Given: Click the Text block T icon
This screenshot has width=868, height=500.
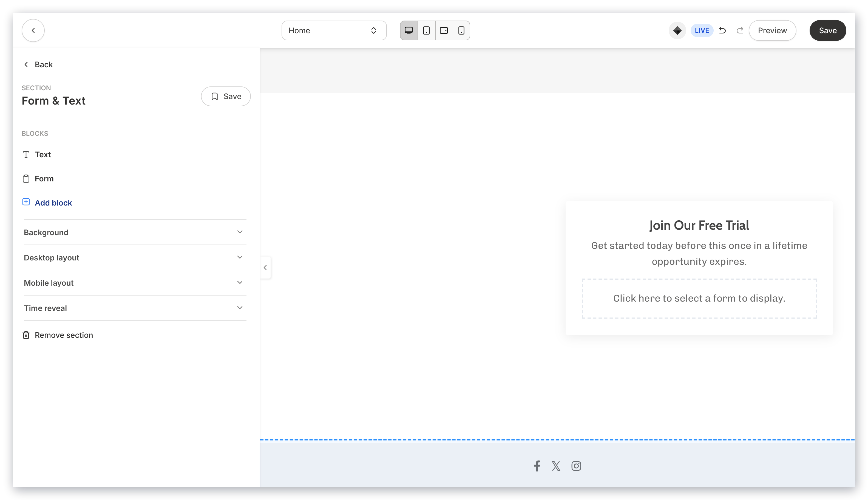Looking at the screenshot, I should 26,155.
